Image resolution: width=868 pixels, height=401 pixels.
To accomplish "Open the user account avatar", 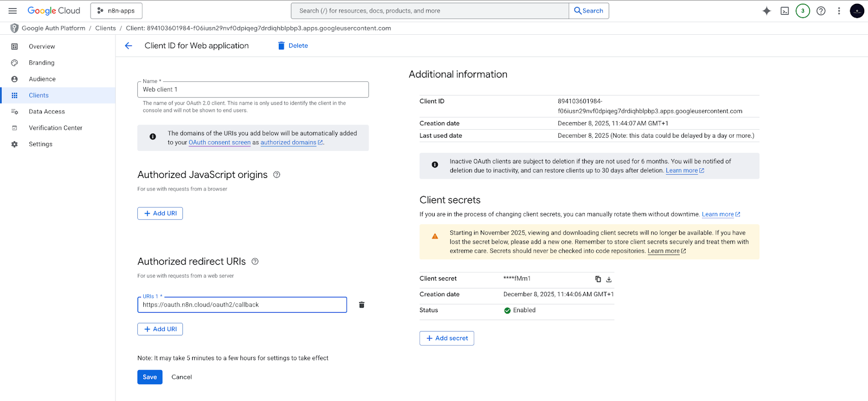I will click(857, 11).
